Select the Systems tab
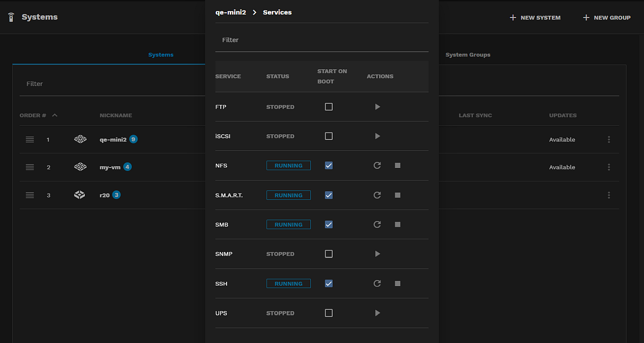 [161, 55]
